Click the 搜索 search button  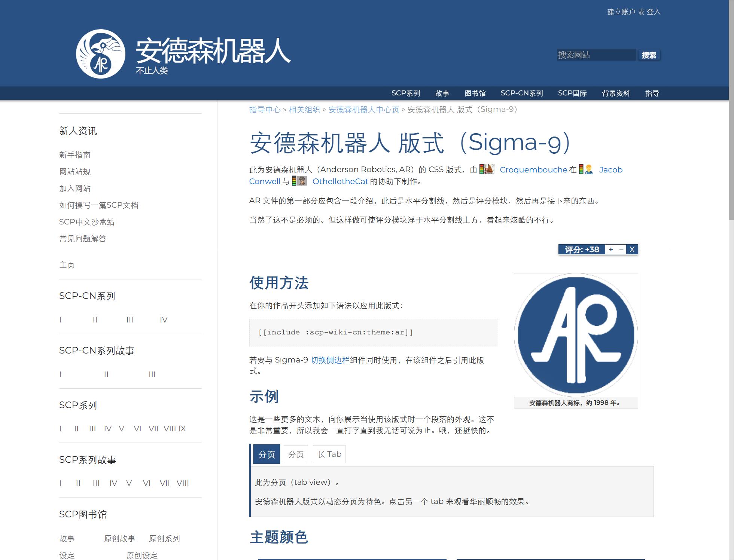tap(649, 55)
